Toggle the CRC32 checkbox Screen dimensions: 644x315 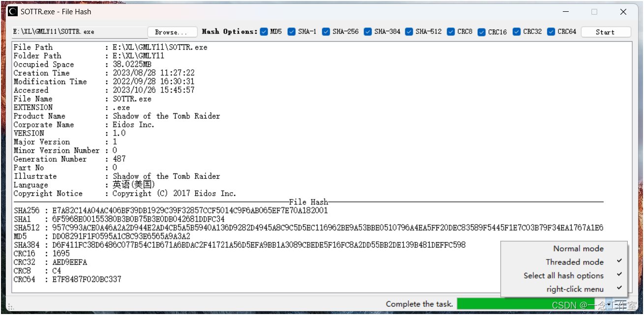pos(517,31)
